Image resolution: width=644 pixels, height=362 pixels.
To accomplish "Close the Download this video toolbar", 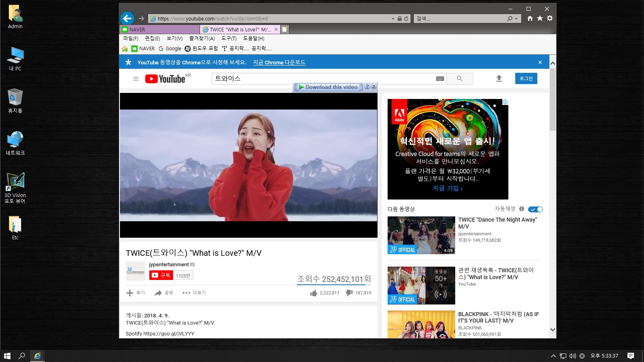I will pos(374,86).
